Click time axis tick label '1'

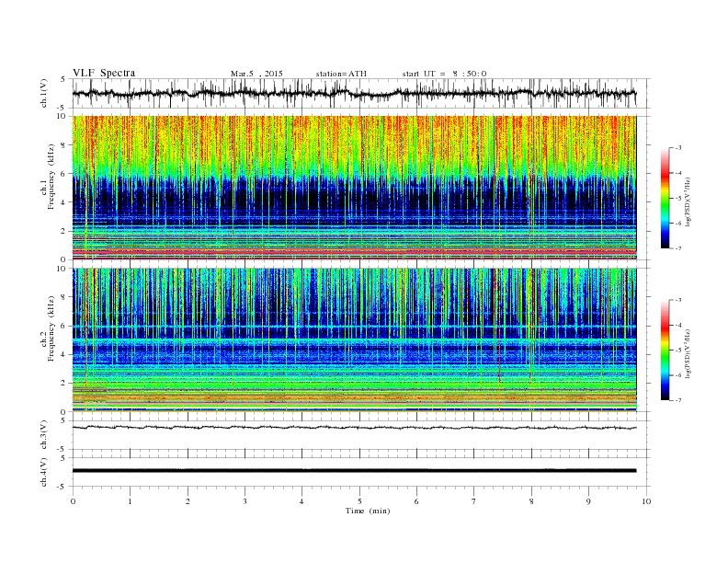tap(130, 501)
